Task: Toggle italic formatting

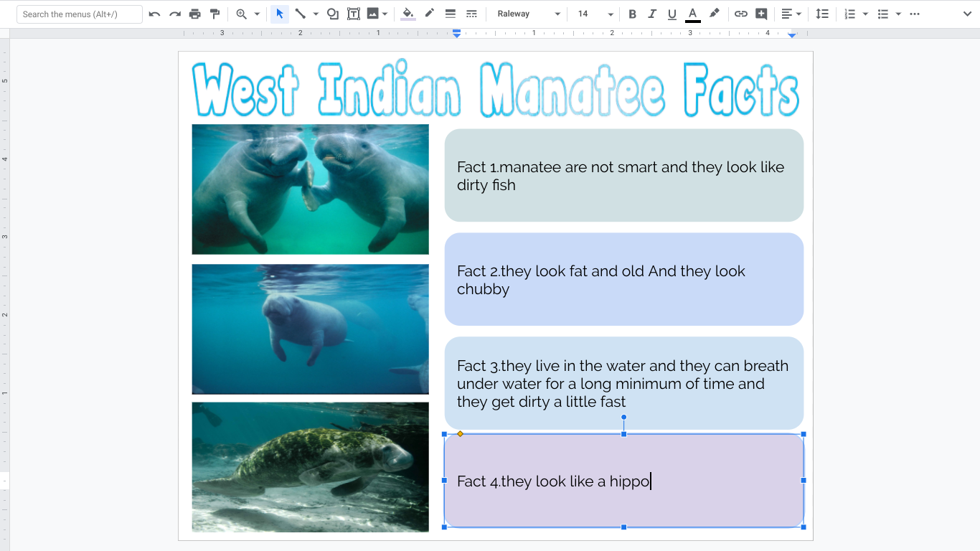Action: (652, 14)
